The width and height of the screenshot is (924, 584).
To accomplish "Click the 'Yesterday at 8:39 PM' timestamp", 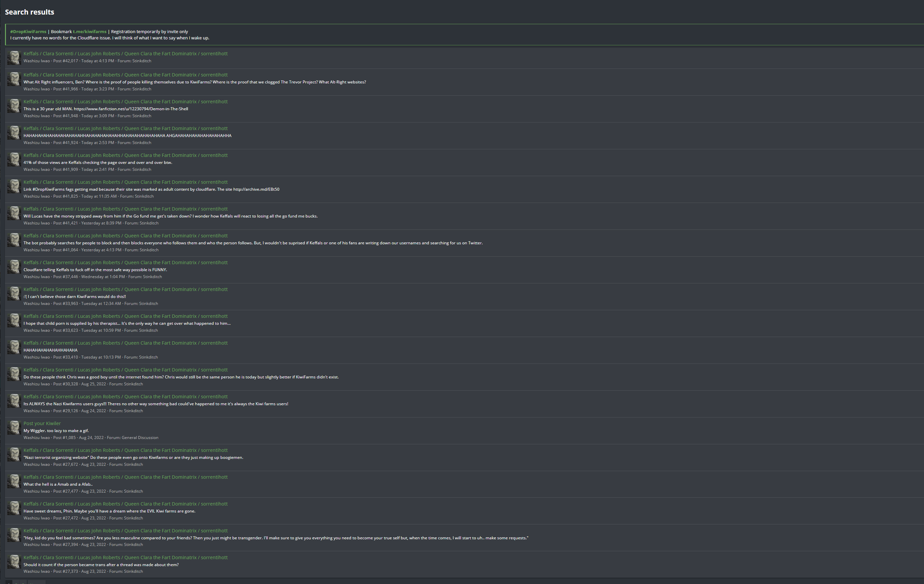I will (x=101, y=223).
